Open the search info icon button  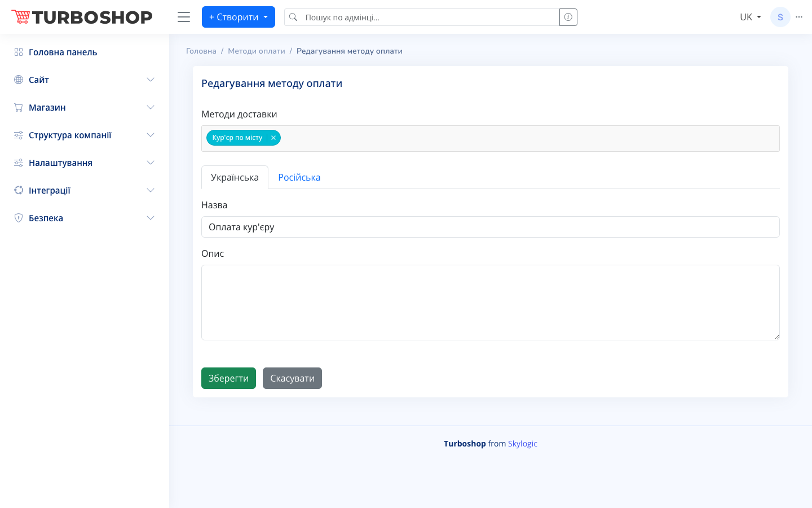click(x=568, y=17)
